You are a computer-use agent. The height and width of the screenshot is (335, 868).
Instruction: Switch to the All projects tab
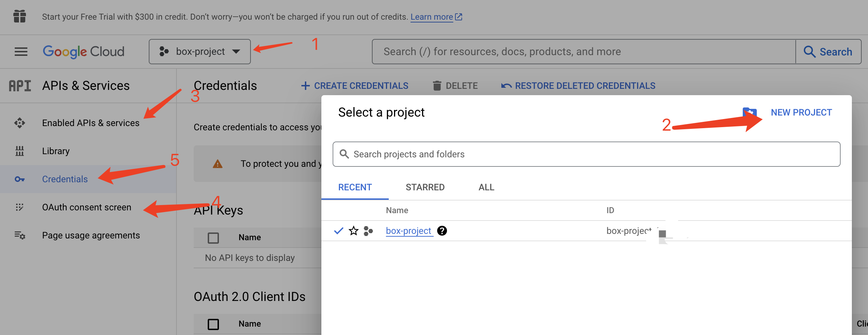click(x=486, y=187)
